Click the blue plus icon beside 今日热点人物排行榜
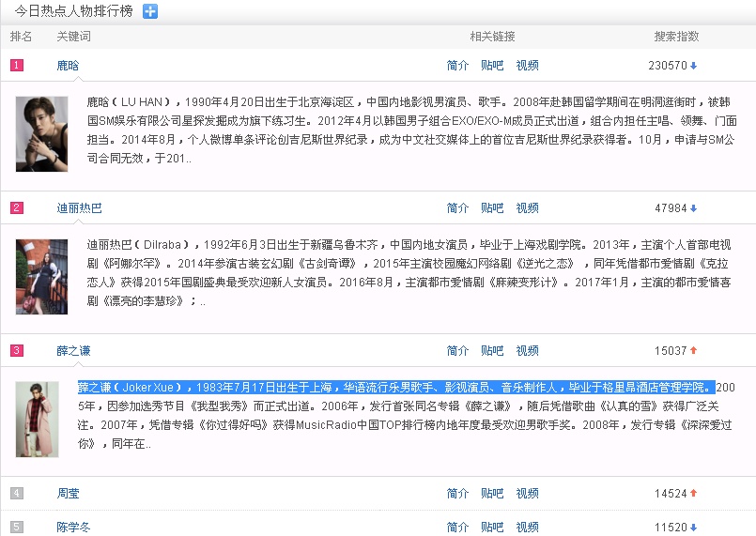756x536 pixels. pyautogui.click(x=150, y=11)
